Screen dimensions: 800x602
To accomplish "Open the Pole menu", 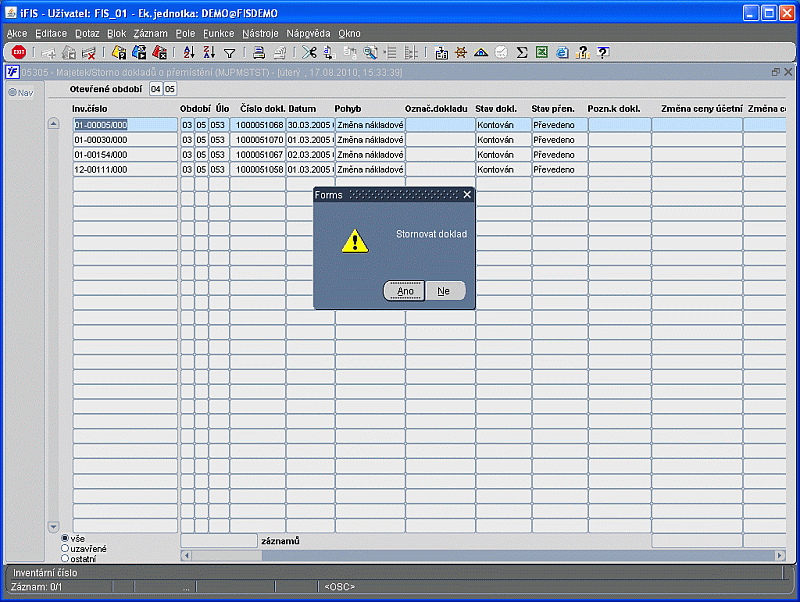I will pos(185,34).
